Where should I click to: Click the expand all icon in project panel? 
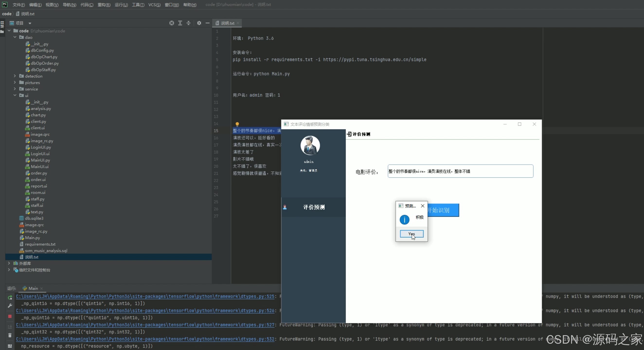tap(180, 23)
